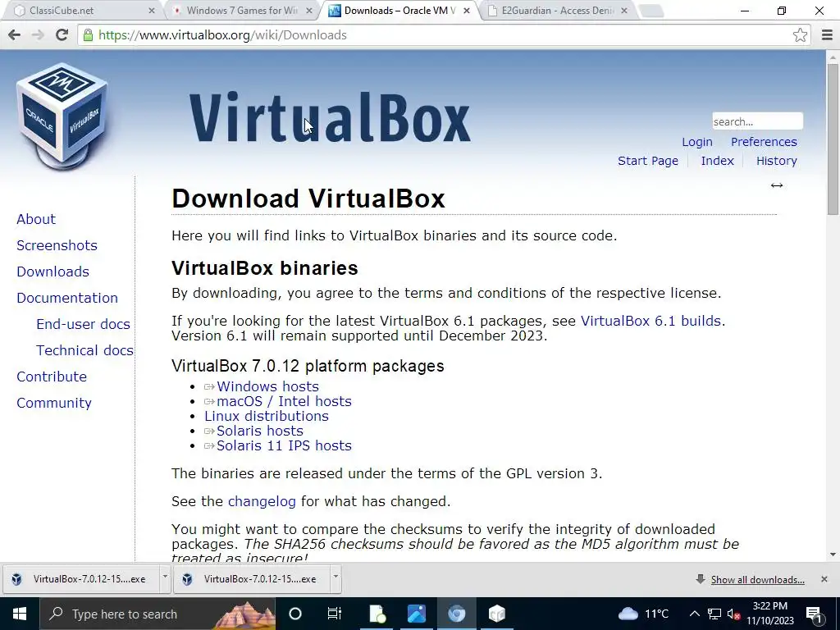
Task: Show hidden system tray icons
Action: 694,614
